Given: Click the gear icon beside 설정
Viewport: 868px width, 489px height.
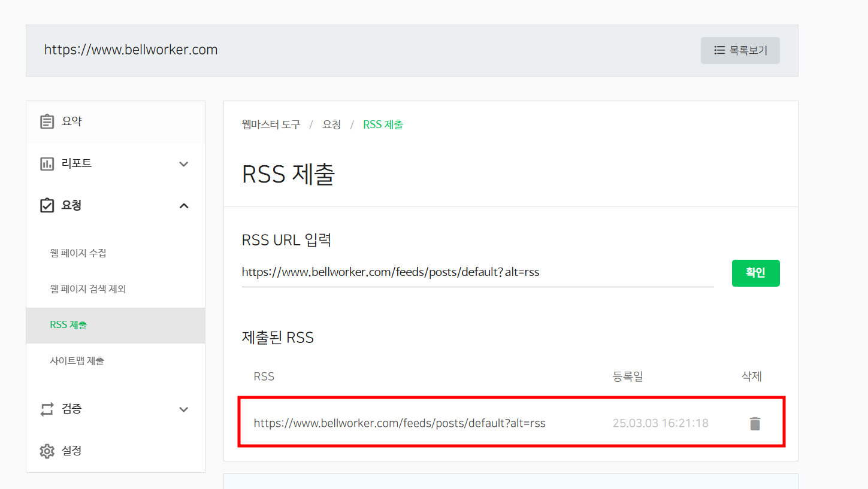Looking at the screenshot, I should point(47,451).
